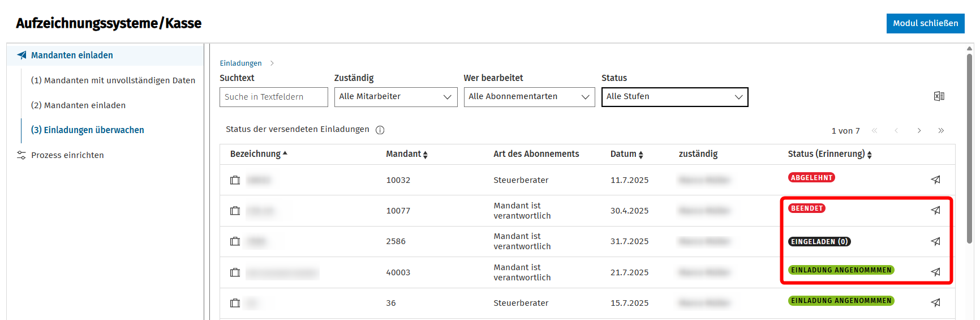Click the ABGELEHNT status badge

tap(811, 178)
